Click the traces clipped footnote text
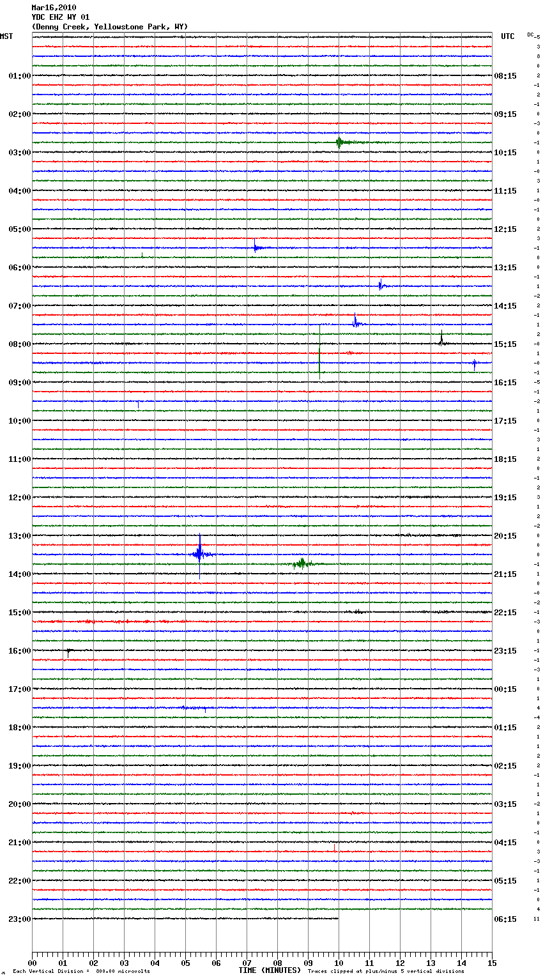Screen dimensions: 543x980 386,971
